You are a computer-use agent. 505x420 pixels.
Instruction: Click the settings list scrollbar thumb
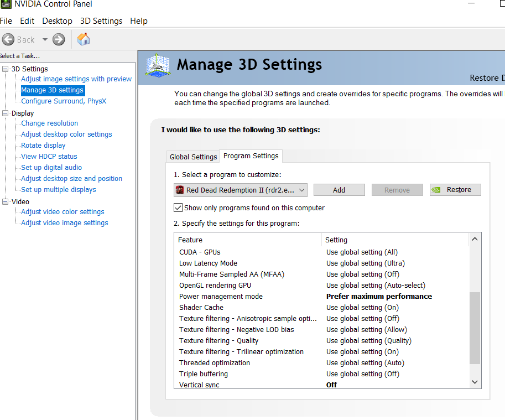coord(475,328)
